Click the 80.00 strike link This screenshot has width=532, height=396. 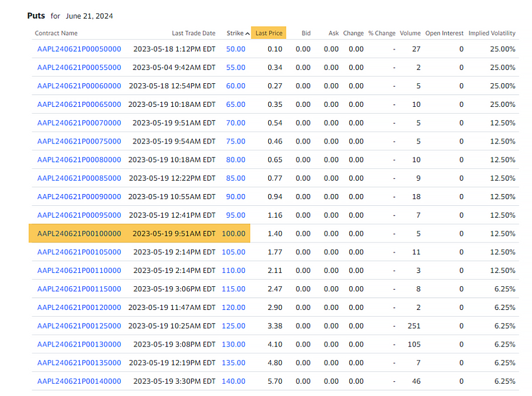[236, 160]
